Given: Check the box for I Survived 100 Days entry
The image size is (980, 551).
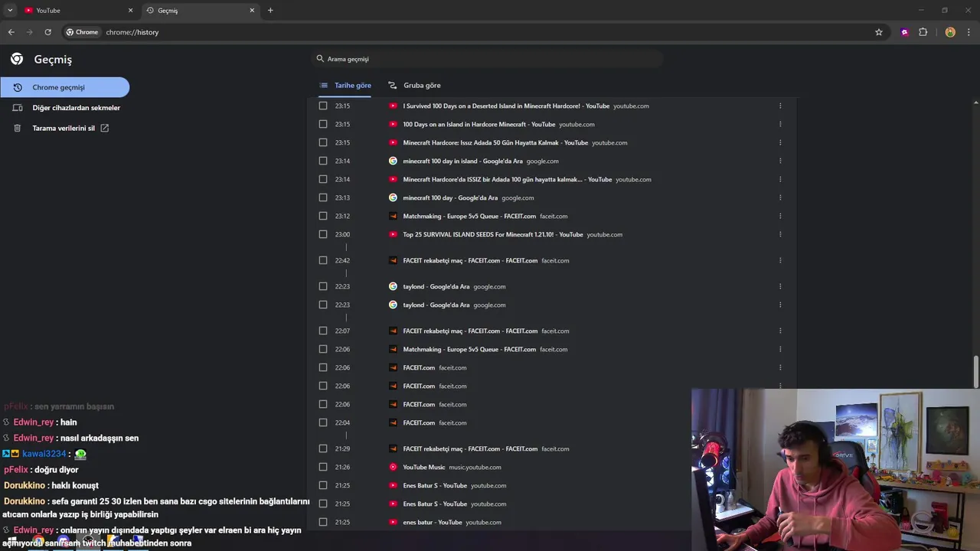Looking at the screenshot, I should click(323, 106).
